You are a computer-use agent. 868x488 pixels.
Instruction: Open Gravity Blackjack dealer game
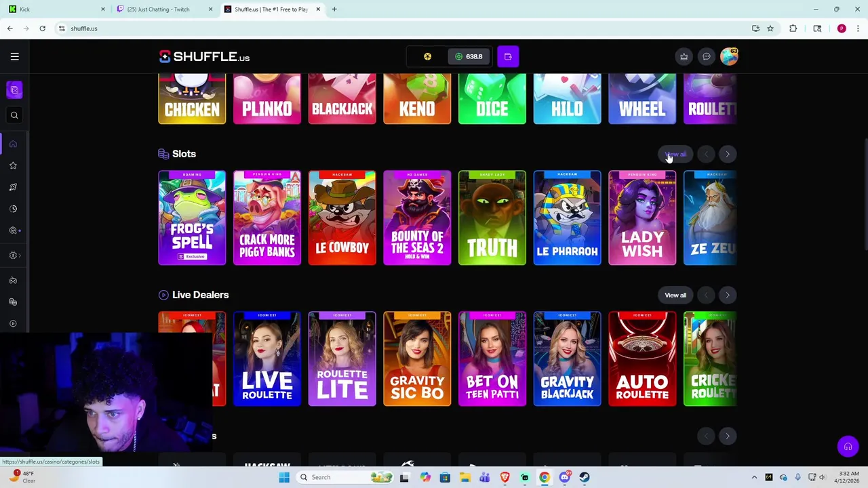tap(567, 359)
